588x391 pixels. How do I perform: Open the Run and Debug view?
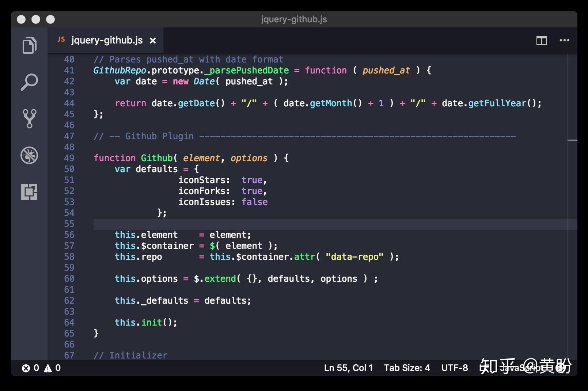(x=30, y=155)
